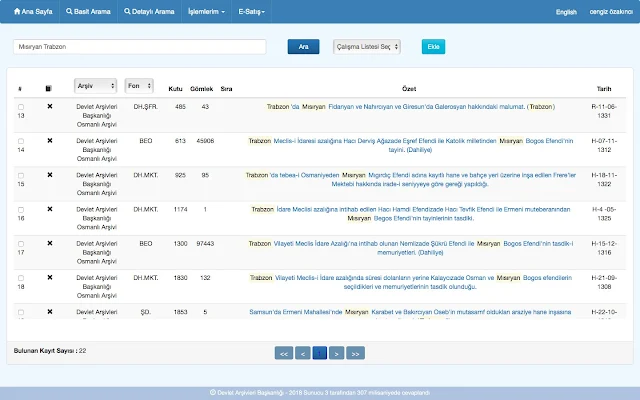This screenshot has height=400, width=640.
Task: Click the Bulunan Kayıt Sayısı count text
Action: coord(50,351)
